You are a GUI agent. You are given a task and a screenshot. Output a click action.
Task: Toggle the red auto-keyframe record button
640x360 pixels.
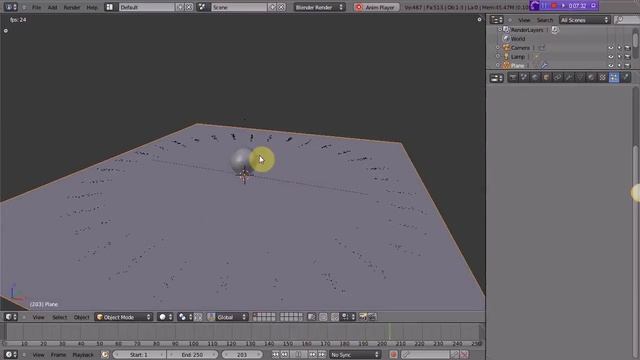click(393, 355)
